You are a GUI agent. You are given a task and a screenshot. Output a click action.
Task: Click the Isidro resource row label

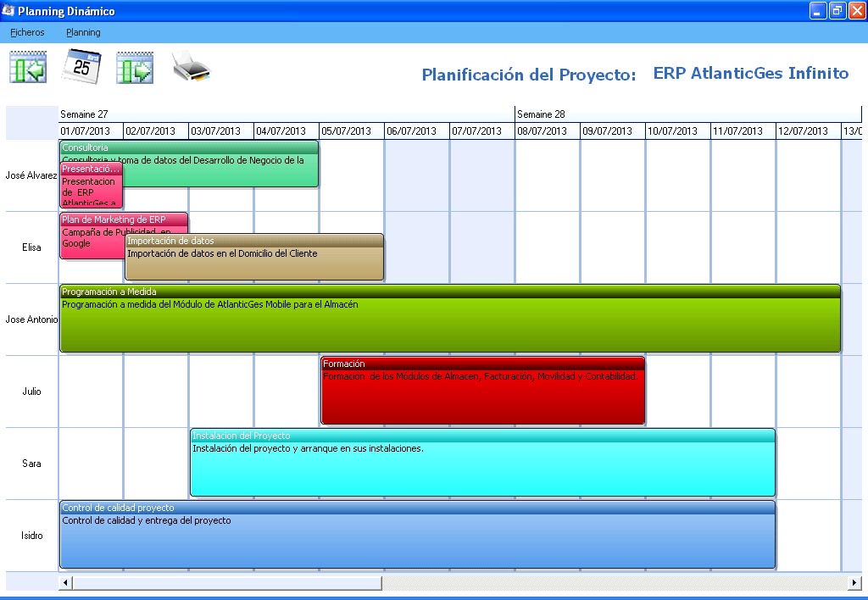click(31, 535)
